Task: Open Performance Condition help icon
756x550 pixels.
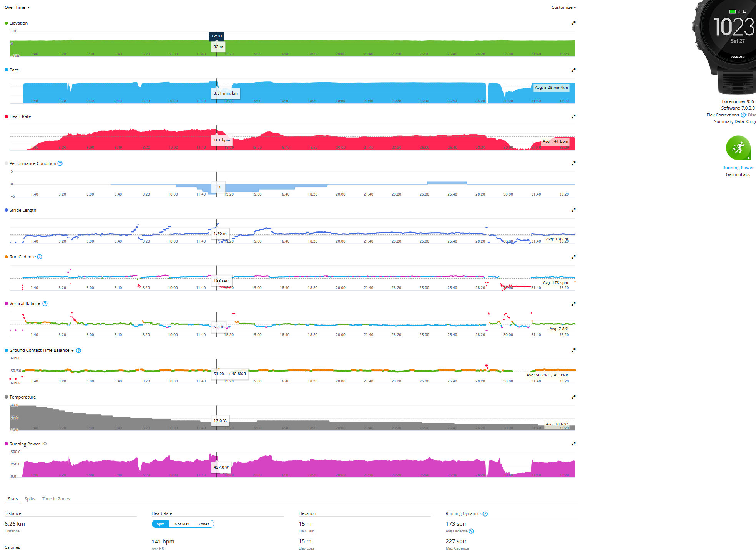Action: click(60, 164)
